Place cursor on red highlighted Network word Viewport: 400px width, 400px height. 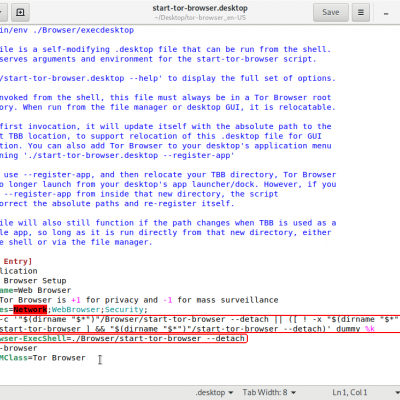coord(30,309)
